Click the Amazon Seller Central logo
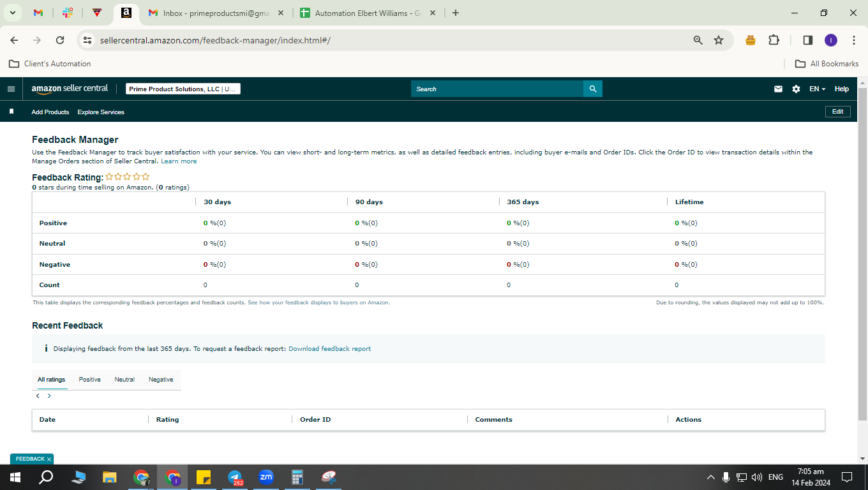Viewport: 868px width, 490px height. 70,89
